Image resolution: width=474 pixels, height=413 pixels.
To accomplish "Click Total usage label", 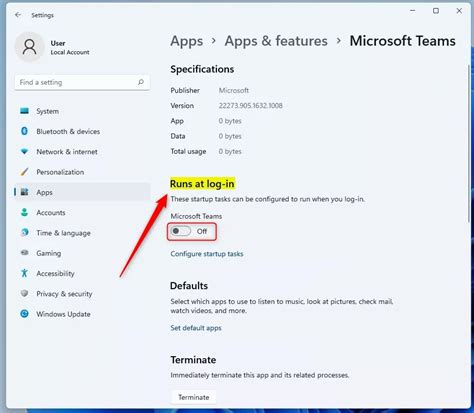I will click(188, 151).
